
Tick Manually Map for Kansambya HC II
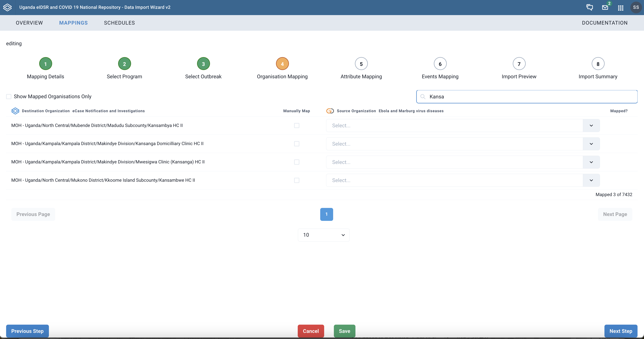[297, 126]
